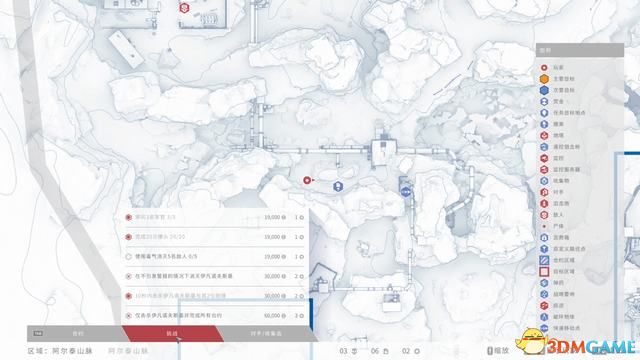
Task: Click the 快速移动点 fast travel legend icon
Action: pyautogui.click(x=544, y=328)
